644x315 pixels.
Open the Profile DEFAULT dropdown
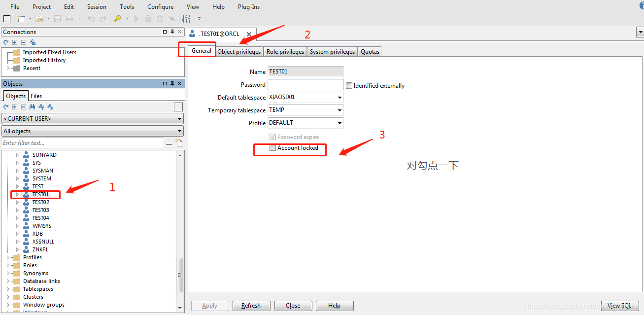pyautogui.click(x=339, y=123)
